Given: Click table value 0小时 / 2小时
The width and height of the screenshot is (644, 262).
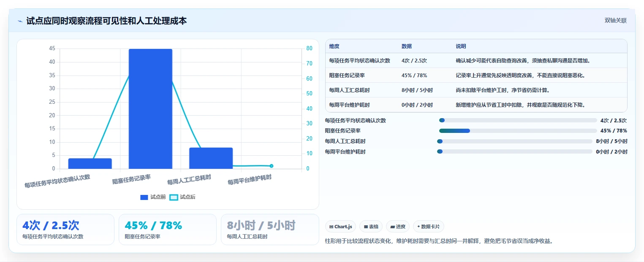Looking at the screenshot, I should point(417,105).
